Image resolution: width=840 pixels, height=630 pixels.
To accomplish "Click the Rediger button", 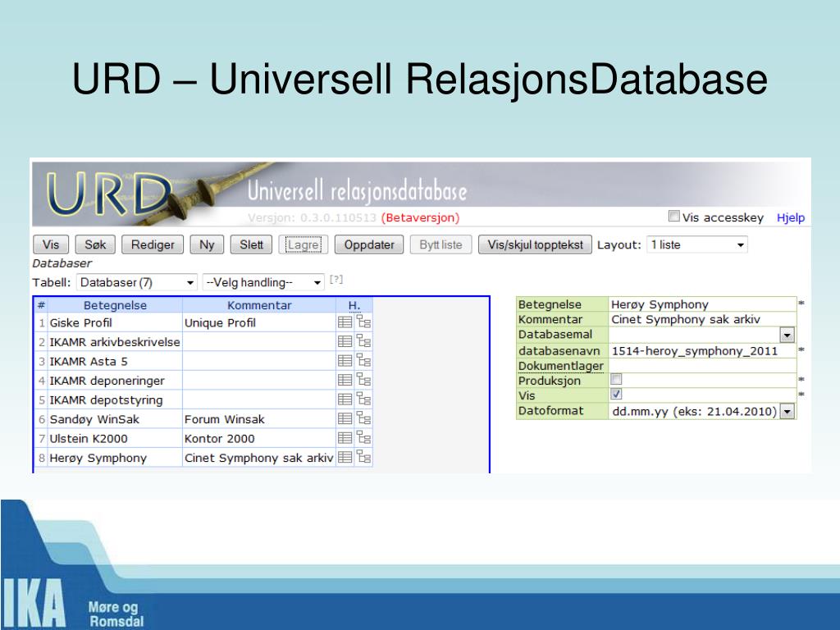I will (x=153, y=244).
